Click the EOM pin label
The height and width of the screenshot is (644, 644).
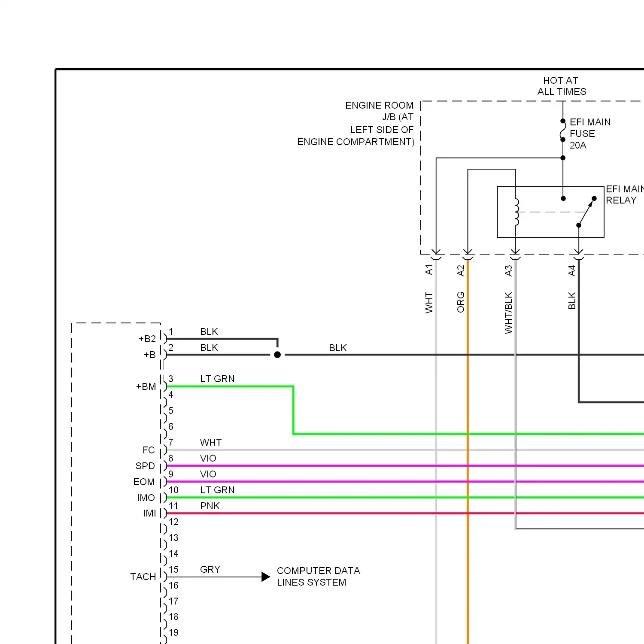[144, 482]
